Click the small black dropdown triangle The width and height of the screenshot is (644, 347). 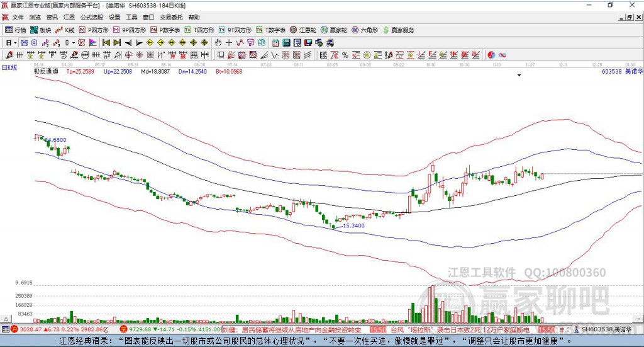519,75
